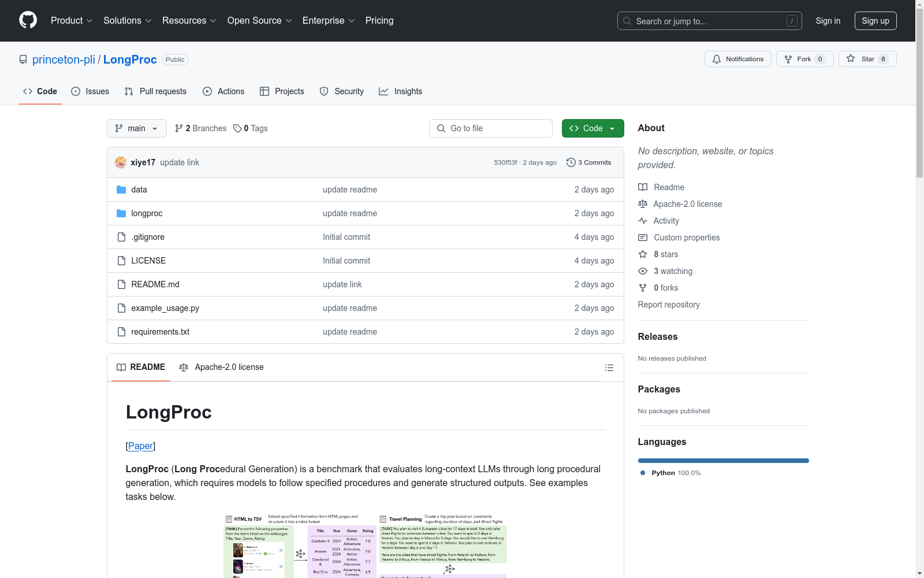Expand the Open Source menu

point(260,21)
